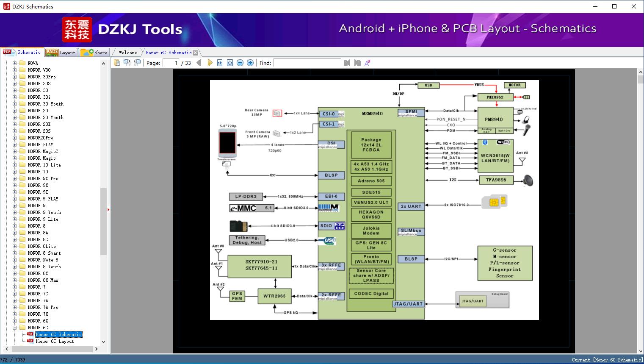
Task: Select the HONOR 9 PLAY tree item
Action: tap(43, 199)
